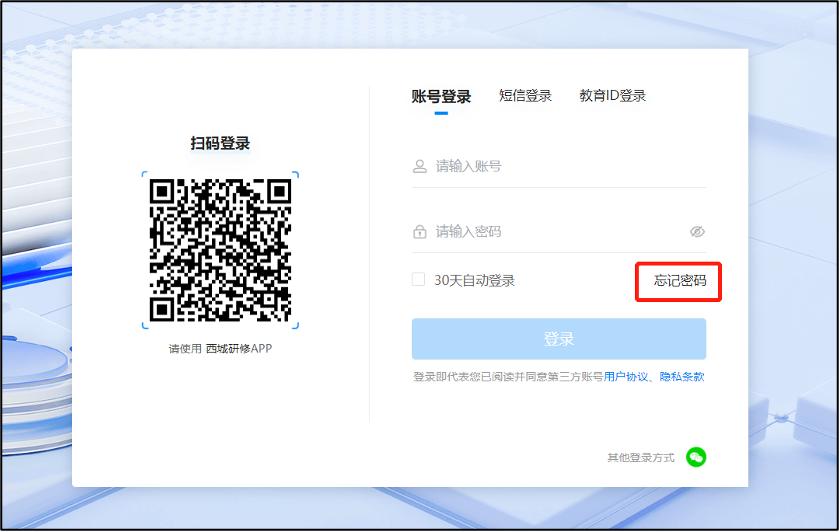This screenshot has height=532, width=840.
Task: Switch to the 账号登录 tab
Action: coord(441,97)
